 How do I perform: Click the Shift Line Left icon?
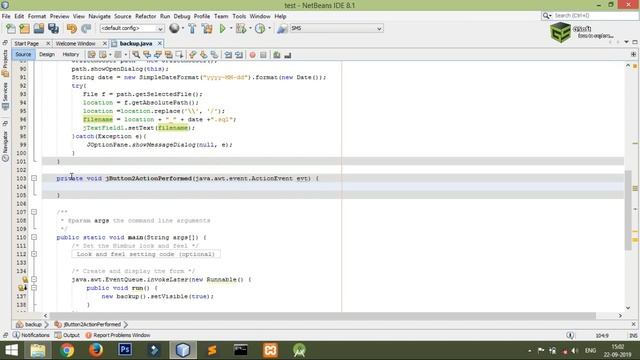pyautogui.click(x=228, y=55)
